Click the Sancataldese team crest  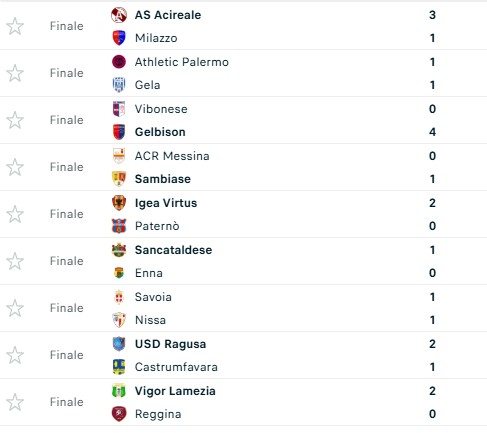coord(119,250)
